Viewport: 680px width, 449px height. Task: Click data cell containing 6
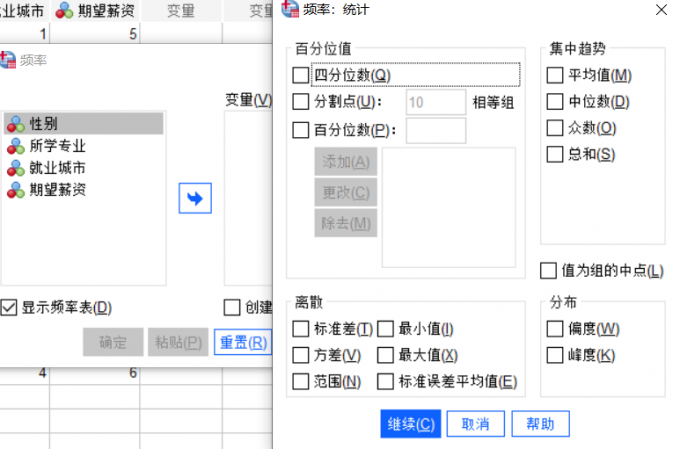tap(95, 373)
